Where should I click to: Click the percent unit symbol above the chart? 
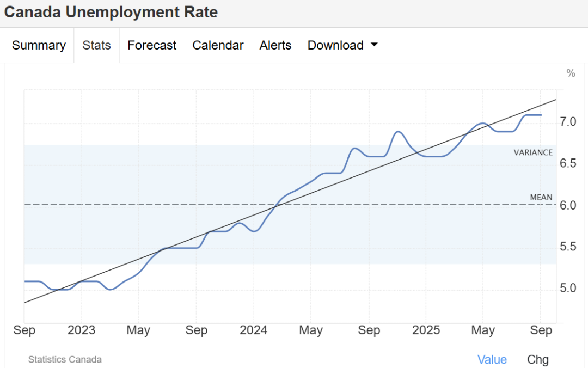coord(571,73)
